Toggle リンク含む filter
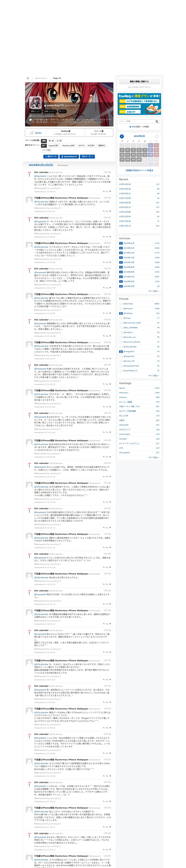The image size is (186, 868). coord(47,150)
